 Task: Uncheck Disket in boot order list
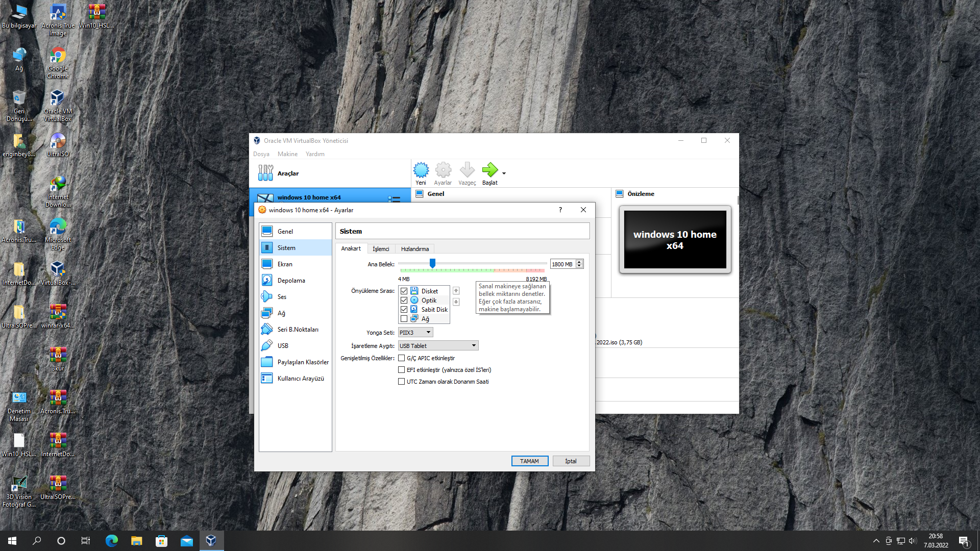click(404, 291)
